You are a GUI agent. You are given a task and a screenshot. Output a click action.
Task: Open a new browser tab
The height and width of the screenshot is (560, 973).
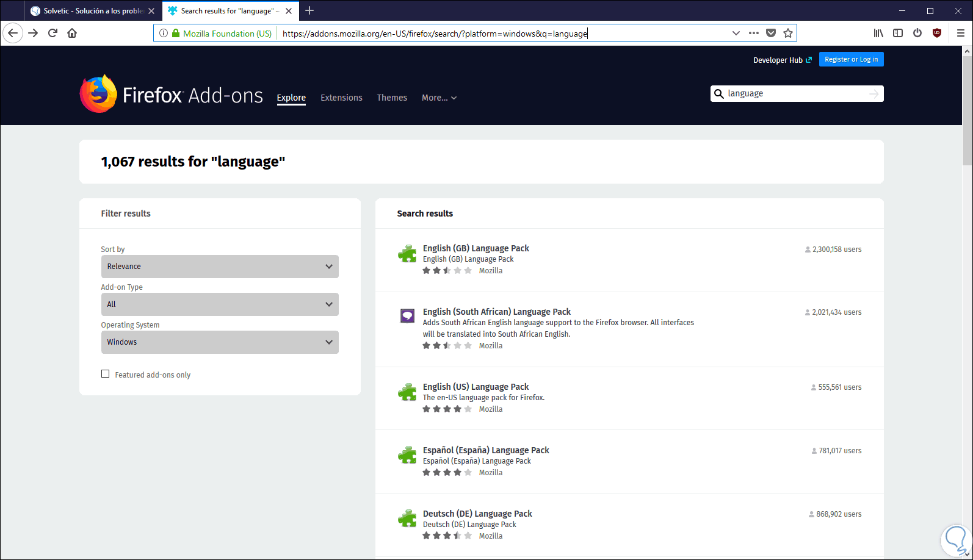tap(309, 10)
